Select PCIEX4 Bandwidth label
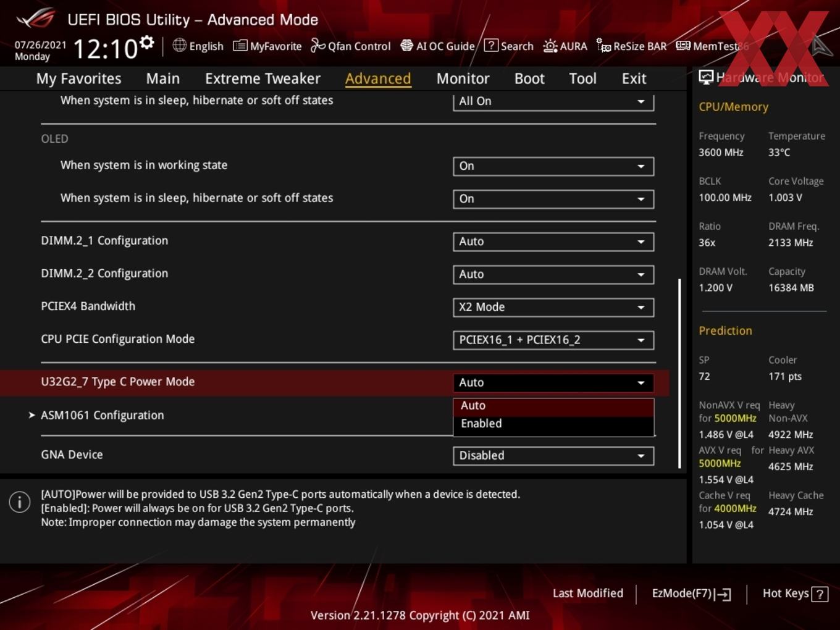Image resolution: width=840 pixels, height=630 pixels. pos(88,306)
